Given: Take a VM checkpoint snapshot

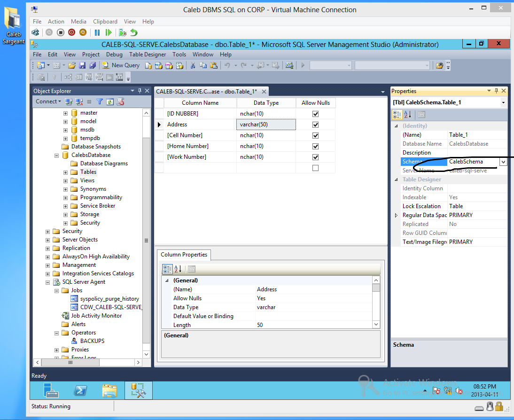Looking at the screenshot, I should point(123,32).
